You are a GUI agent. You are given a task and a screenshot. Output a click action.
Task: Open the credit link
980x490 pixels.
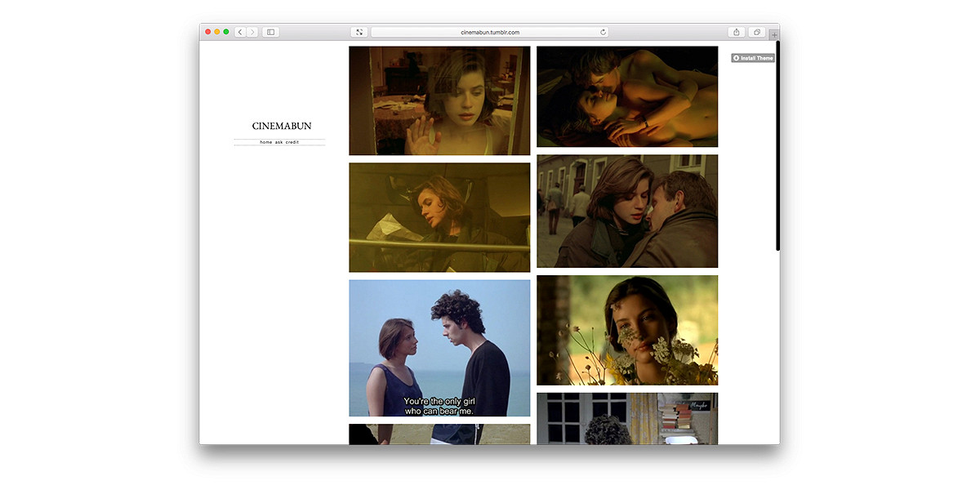[292, 142]
